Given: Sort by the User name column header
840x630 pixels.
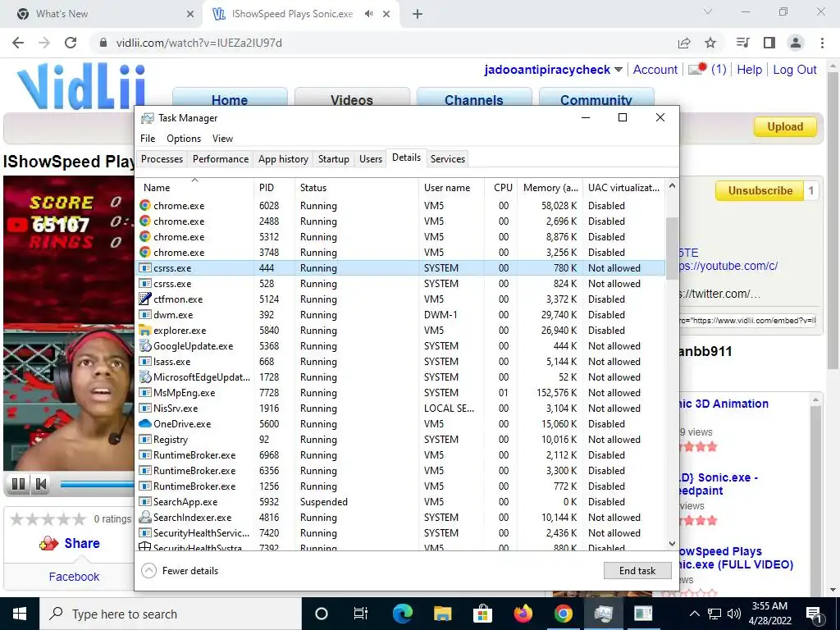Looking at the screenshot, I should pos(451,188).
